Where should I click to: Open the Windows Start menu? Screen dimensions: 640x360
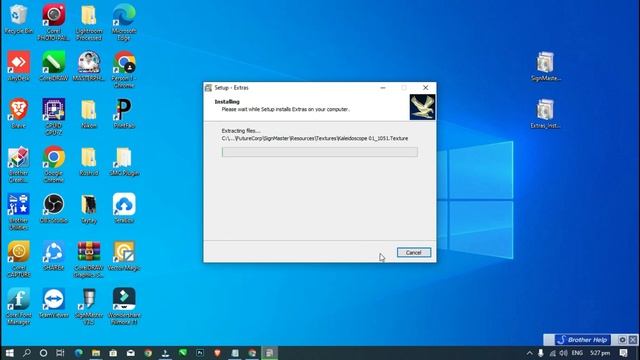click(9, 353)
